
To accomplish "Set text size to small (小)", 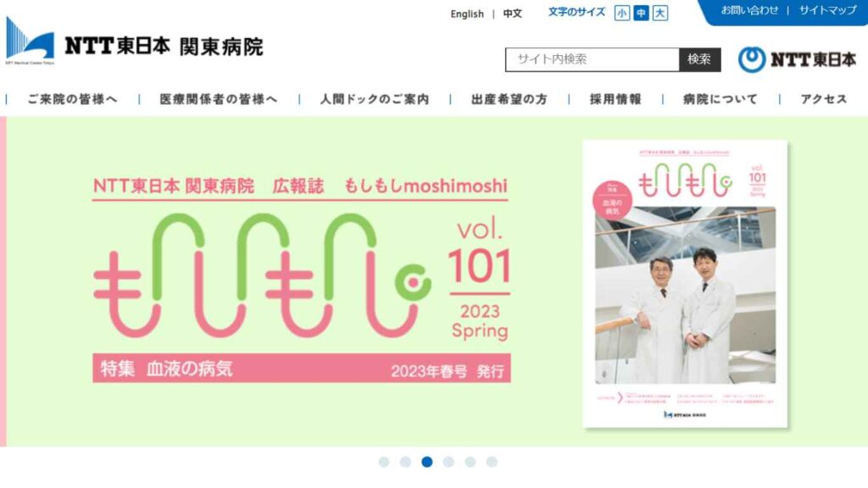I will pos(621,14).
